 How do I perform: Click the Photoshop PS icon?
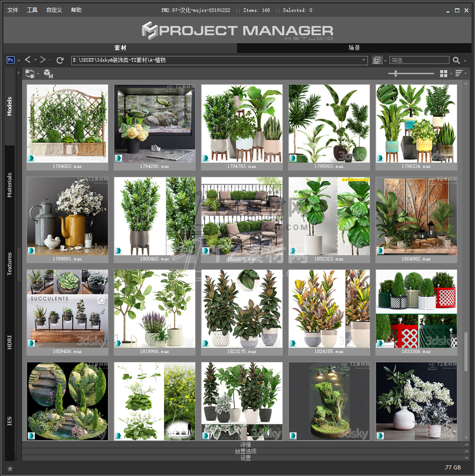click(x=11, y=60)
